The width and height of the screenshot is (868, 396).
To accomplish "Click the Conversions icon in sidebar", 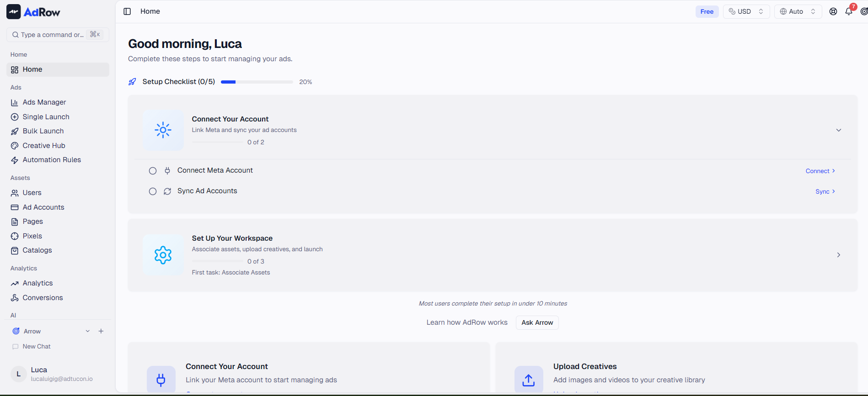I will (x=15, y=298).
